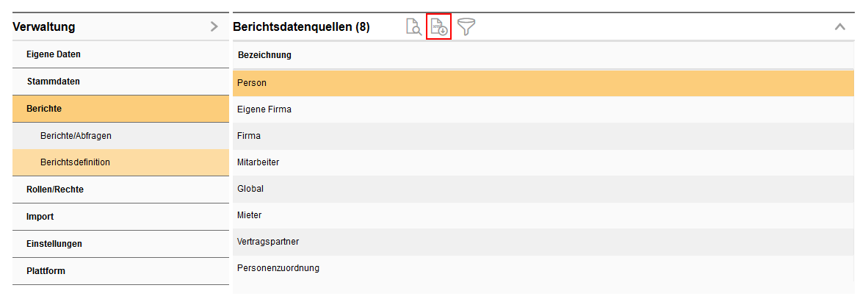Collapse the Berichtsdatenquellen panel with the chevron
Viewport: 868px width, 299px height.
point(840,27)
